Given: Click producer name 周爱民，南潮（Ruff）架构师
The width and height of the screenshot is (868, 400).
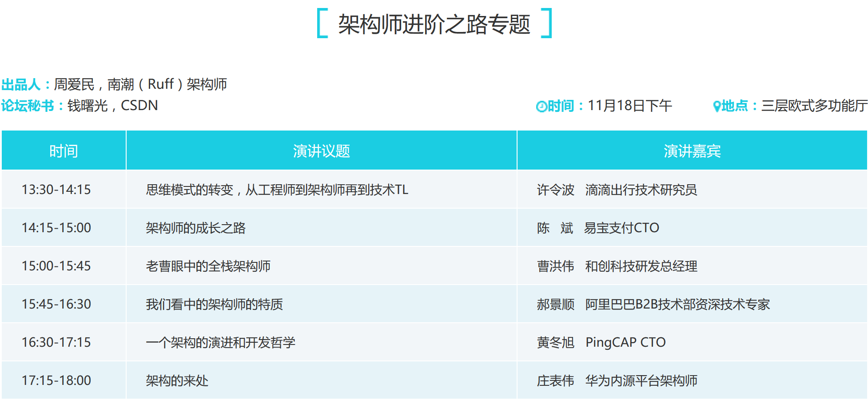Looking at the screenshot, I should pos(140,84).
